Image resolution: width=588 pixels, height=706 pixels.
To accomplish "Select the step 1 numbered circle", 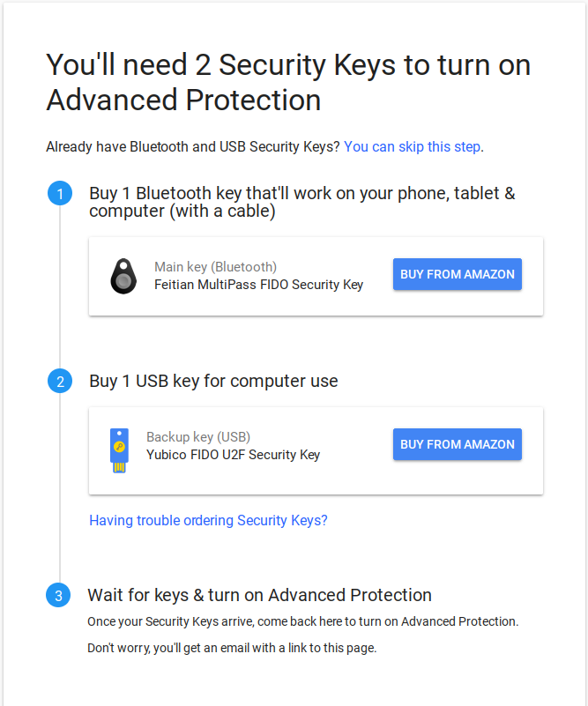I will click(59, 193).
